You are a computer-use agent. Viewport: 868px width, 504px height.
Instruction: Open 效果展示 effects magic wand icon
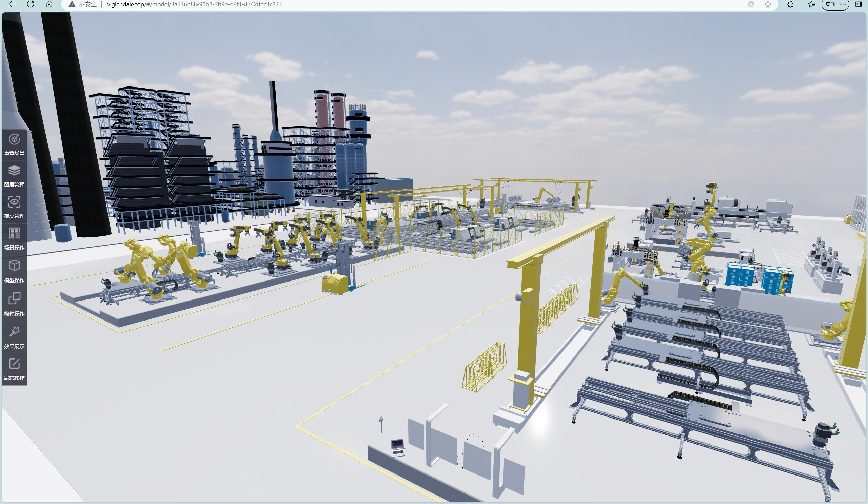pyautogui.click(x=14, y=331)
